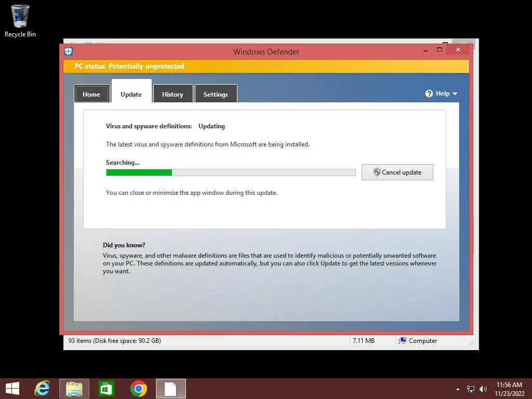Image resolution: width=532 pixels, height=399 pixels.
Task: Click the volume speaker icon in tray
Action: pos(483,389)
